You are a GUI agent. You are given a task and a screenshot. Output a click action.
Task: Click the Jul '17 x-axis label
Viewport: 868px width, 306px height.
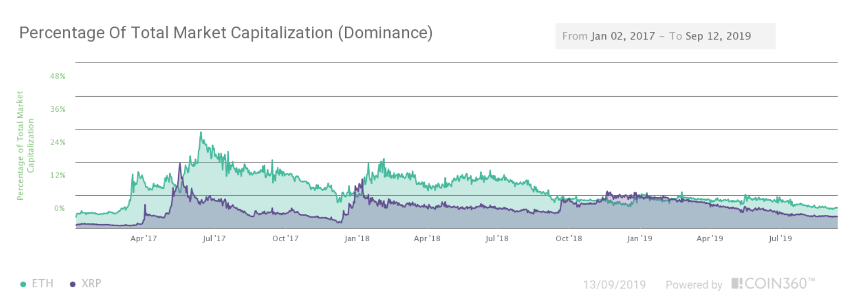(214, 238)
